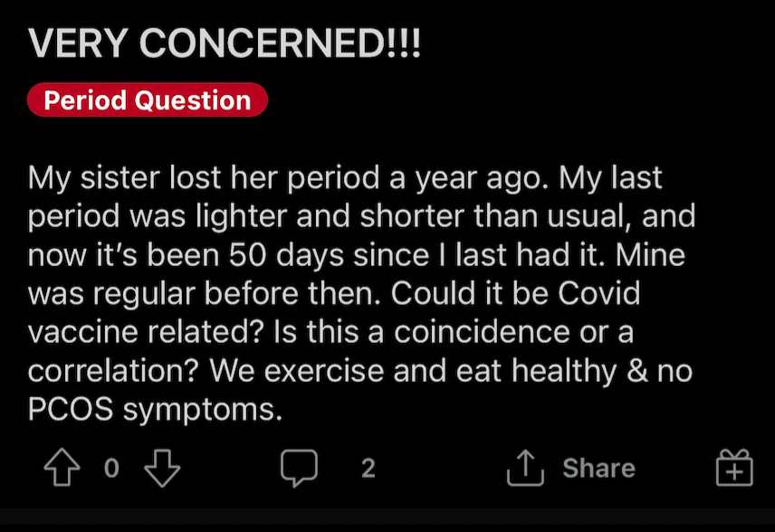Click the share upload arrow icon
The image size is (775, 532).
coord(525,467)
